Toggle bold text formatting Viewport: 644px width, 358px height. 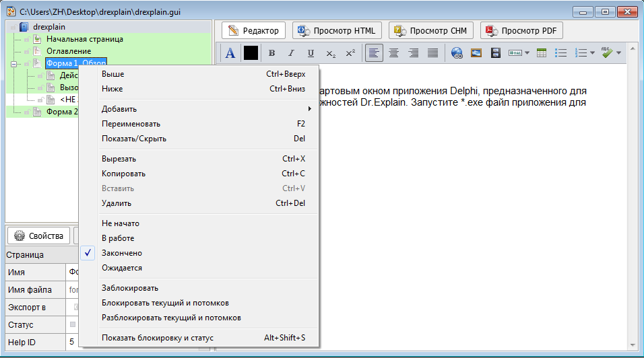(x=271, y=53)
